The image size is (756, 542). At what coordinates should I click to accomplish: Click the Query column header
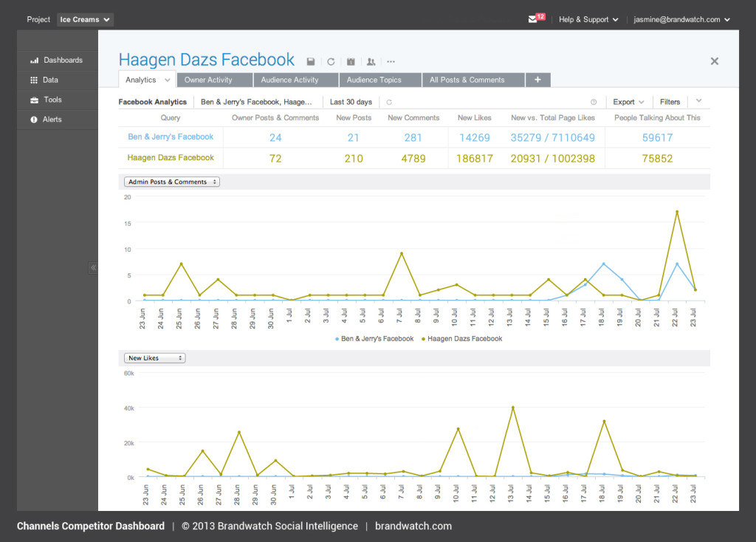171,117
